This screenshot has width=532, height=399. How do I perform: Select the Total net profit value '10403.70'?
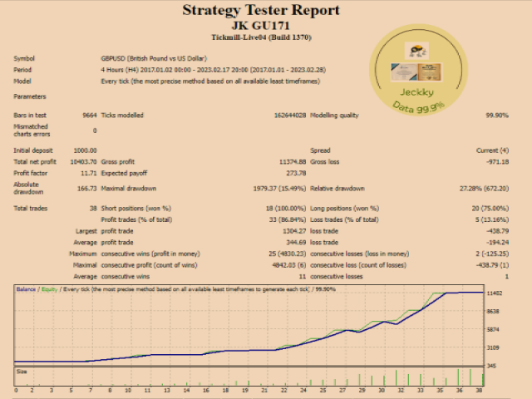83,162
